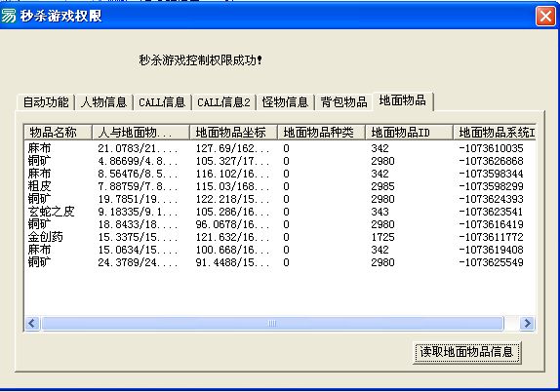Click the right scroll arrow of list

tap(527, 324)
